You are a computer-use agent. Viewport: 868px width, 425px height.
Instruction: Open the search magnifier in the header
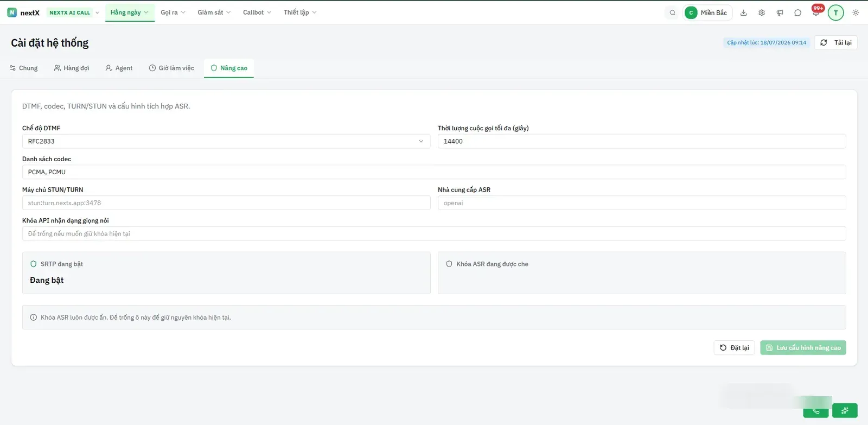coord(673,12)
